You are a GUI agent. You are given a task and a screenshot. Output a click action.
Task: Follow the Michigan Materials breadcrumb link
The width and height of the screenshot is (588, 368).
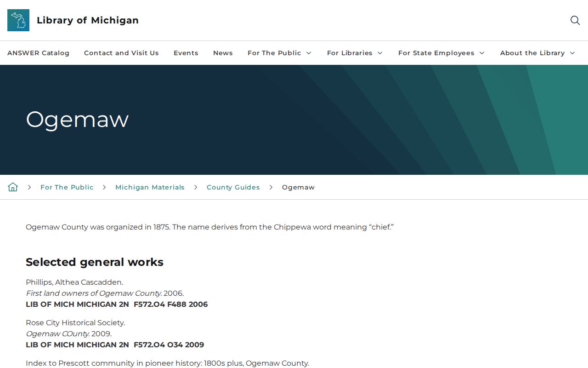(x=150, y=187)
